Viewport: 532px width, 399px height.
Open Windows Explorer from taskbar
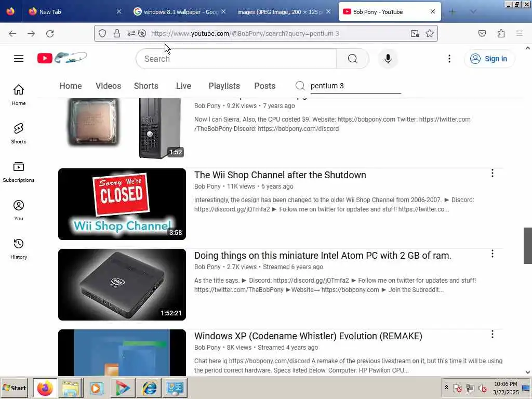point(71,388)
